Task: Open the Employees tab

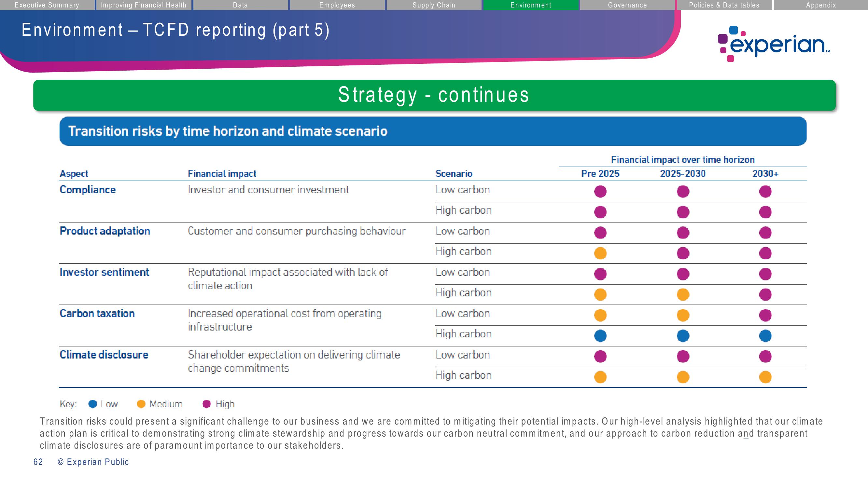Action: tap(337, 5)
